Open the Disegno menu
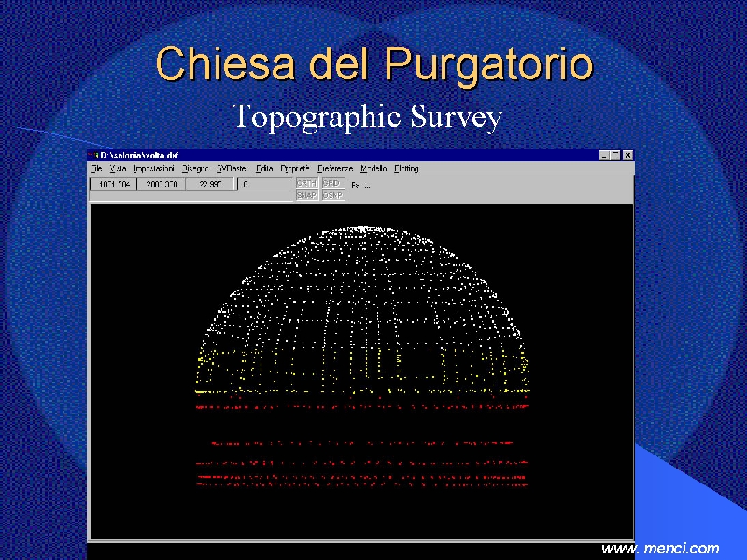The image size is (747, 560). tap(195, 169)
